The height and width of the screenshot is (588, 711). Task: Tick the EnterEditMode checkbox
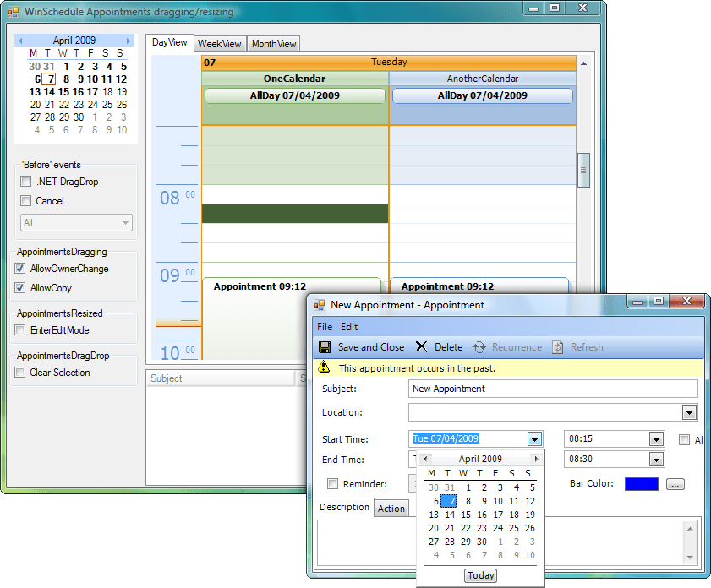19,330
